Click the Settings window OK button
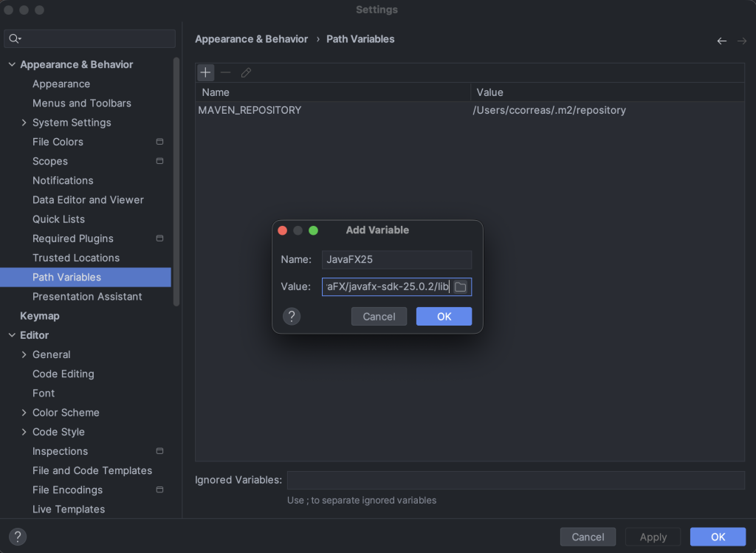This screenshot has height=553, width=756. coord(718,537)
